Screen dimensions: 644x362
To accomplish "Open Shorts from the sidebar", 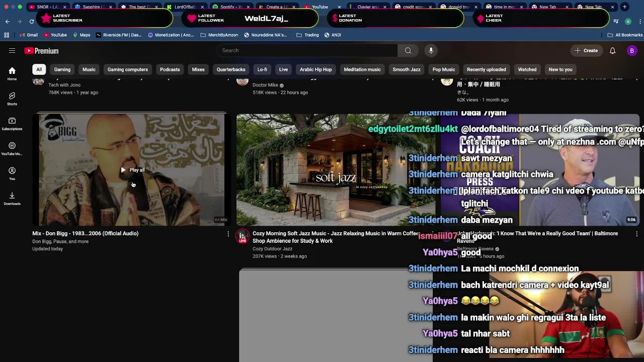I will pyautogui.click(x=12, y=99).
